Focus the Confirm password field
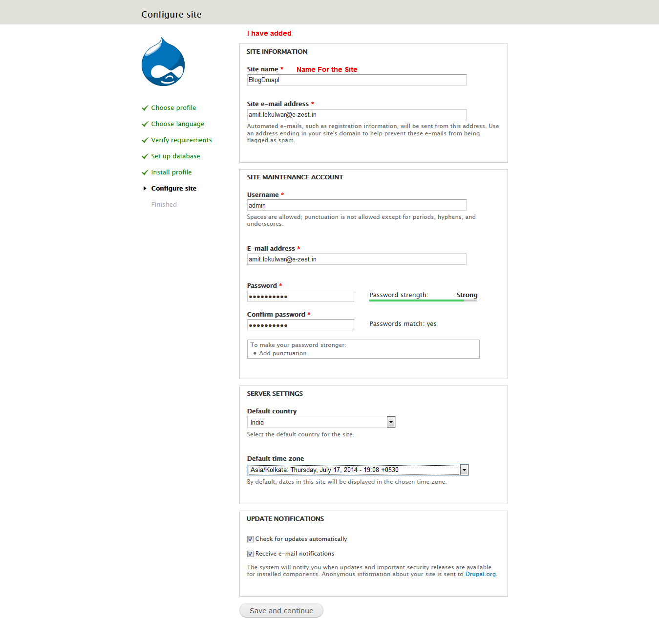Image resolution: width=659 pixels, height=644 pixels. pyautogui.click(x=300, y=325)
